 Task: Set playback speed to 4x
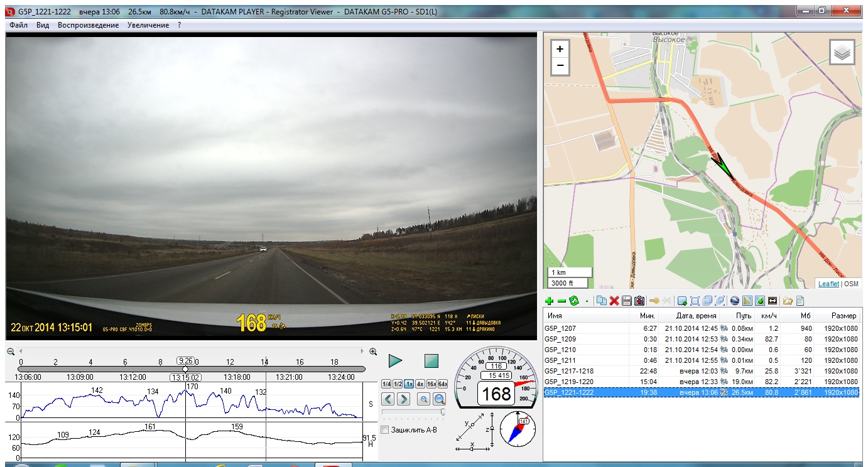pos(420,384)
